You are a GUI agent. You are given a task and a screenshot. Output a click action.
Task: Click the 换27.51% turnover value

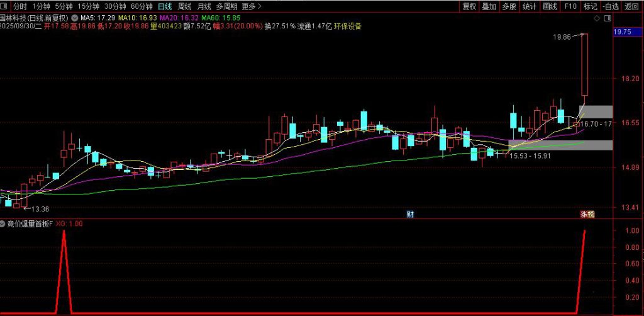[x=280, y=26]
